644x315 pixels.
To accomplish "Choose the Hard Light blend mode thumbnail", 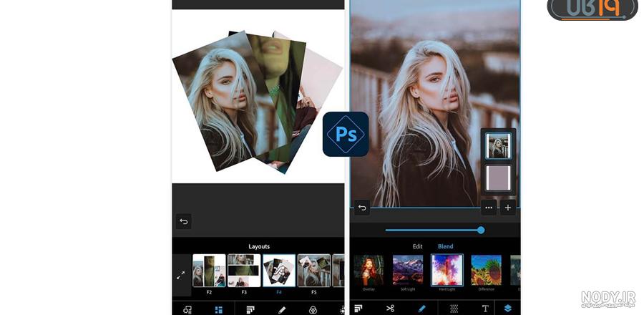I will click(x=447, y=270).
